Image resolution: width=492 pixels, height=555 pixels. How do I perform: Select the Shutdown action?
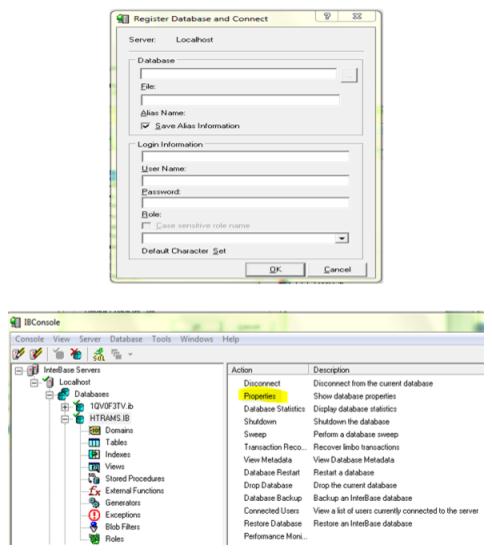click(260, 422)
